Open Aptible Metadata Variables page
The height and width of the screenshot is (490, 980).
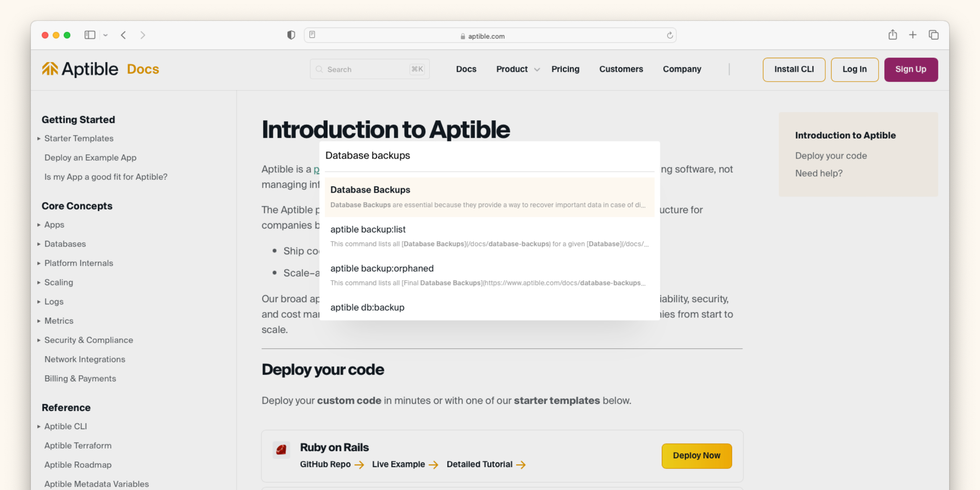pos(96,484)
